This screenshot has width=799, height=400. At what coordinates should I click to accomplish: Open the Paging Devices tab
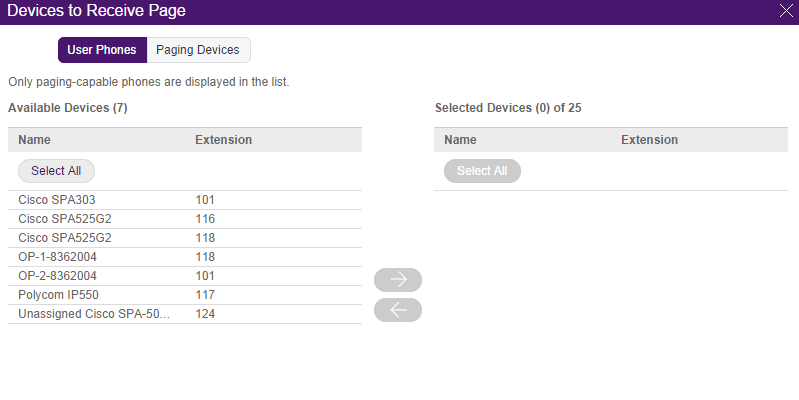click(198, 50)
